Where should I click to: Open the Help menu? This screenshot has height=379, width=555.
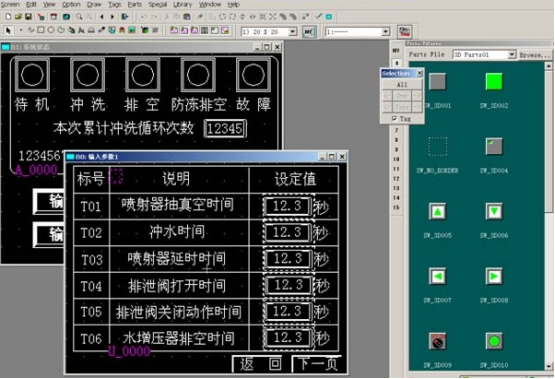tap(233, 4)
